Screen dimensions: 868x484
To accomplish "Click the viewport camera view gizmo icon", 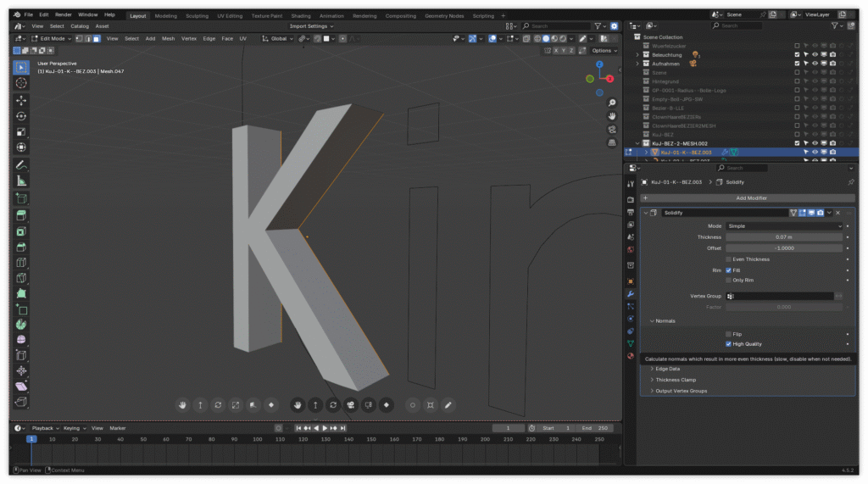I will [x=612, y=130].
